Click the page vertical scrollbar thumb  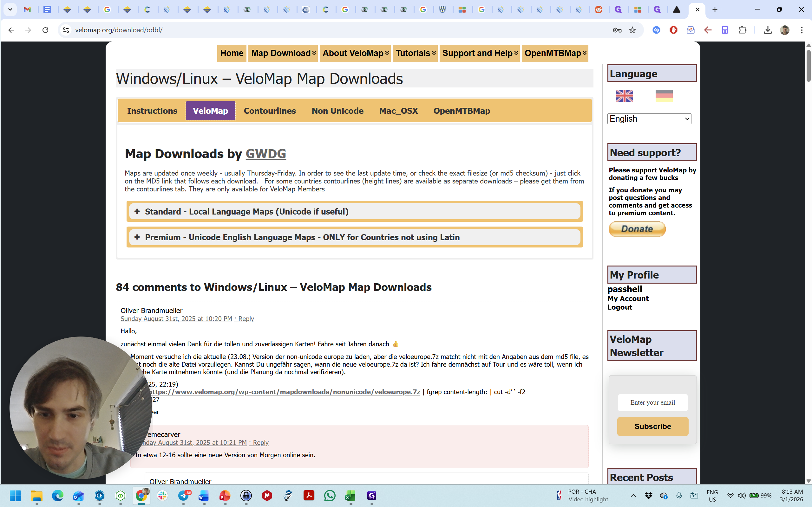808,65
